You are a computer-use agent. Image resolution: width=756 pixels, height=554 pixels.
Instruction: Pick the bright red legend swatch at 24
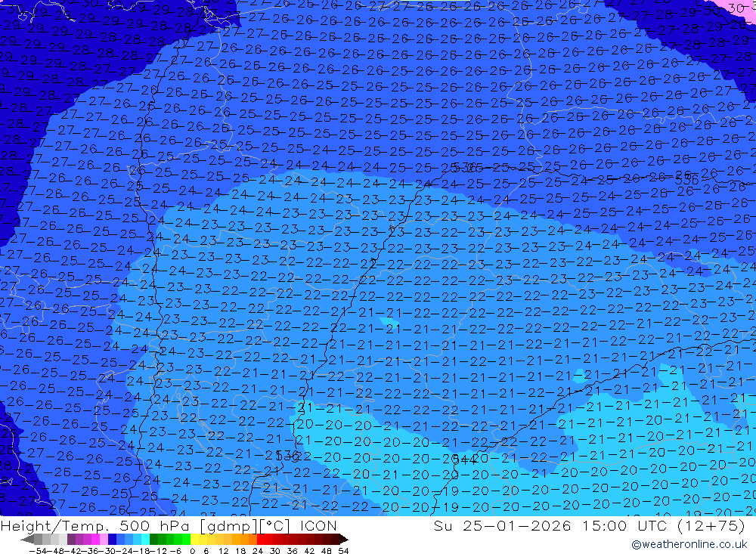pyautogui.click(x=260, y=539)
